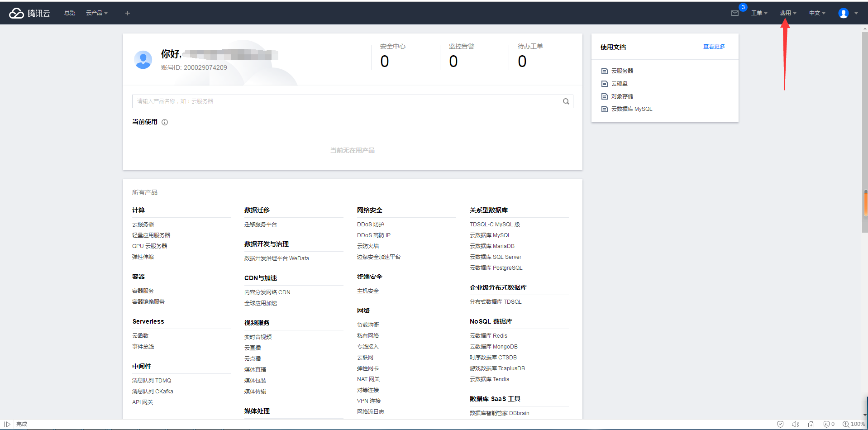
Task: Open the user avatar menu in header
Action: tap(843, 13)
